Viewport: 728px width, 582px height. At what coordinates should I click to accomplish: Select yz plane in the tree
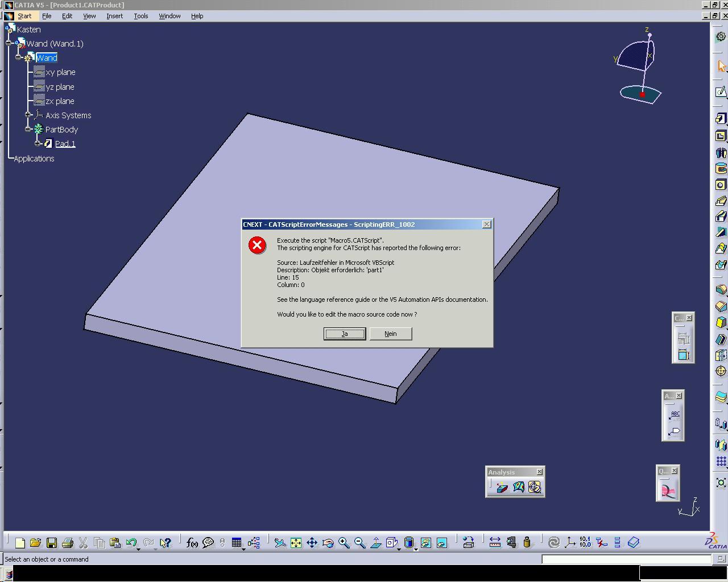(60, 87)
